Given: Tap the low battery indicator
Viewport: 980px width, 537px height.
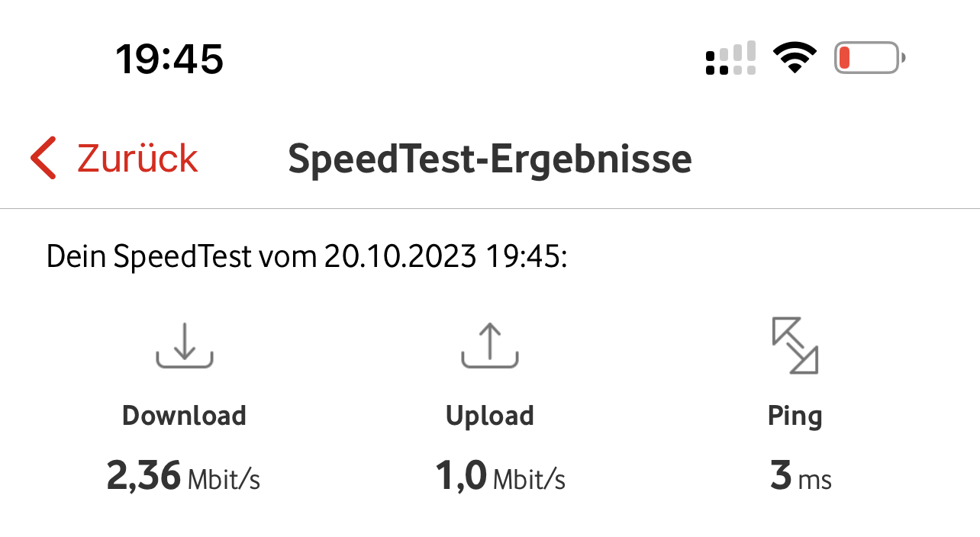Looking at the screenshot, I should tap(869, 58).
